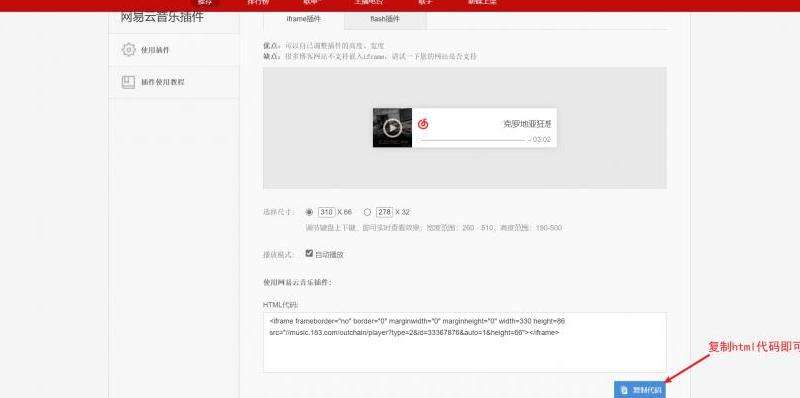Click the 网易云音乐插件 heading

coord(162,17)
